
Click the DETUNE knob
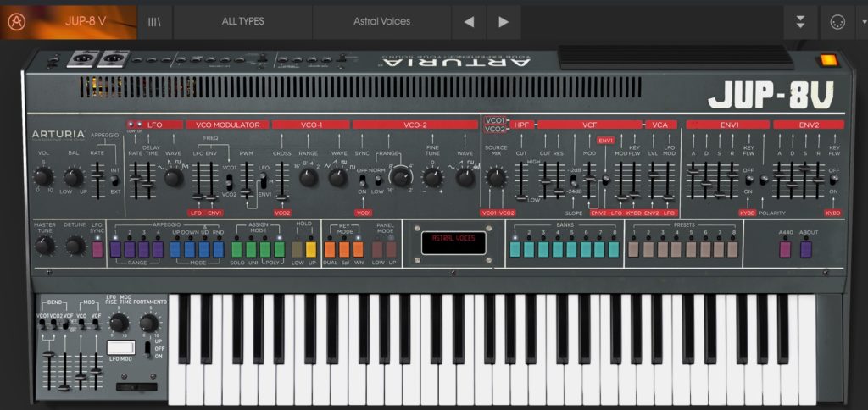pos(75,246)
